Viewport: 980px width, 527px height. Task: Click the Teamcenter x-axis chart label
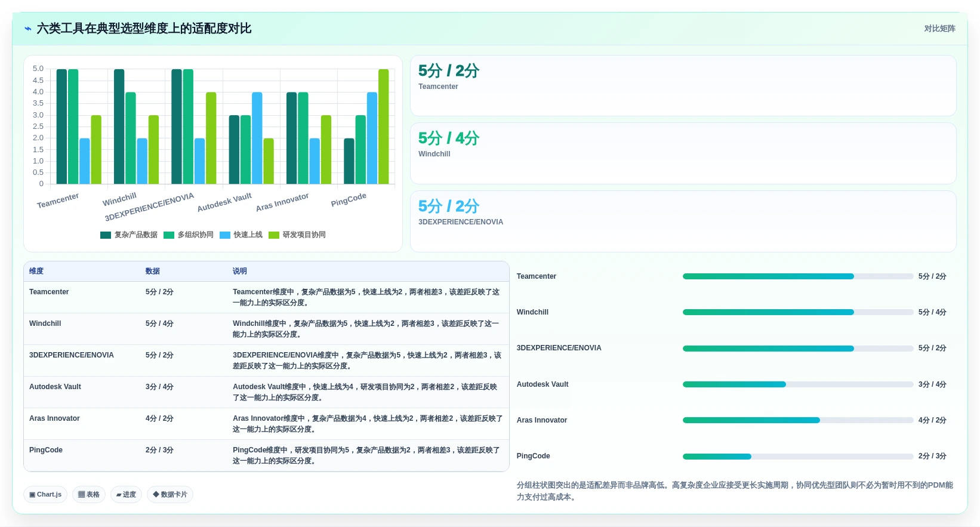[x=58, y=201]
